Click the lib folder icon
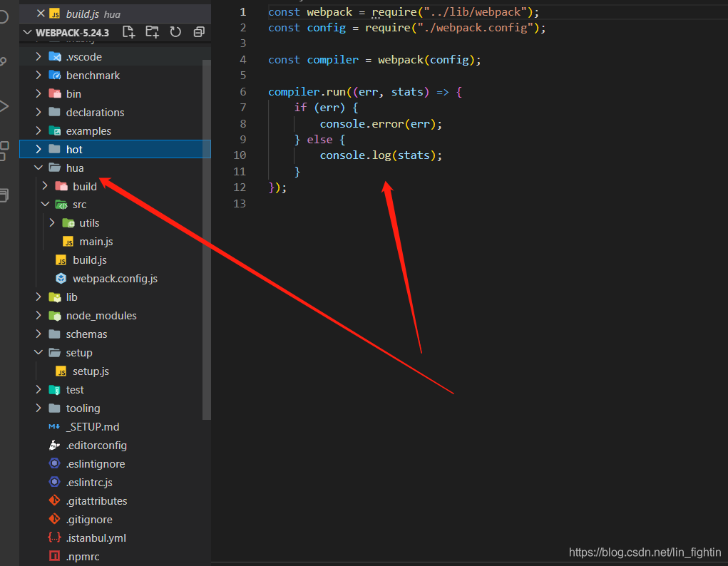The image size is (728, 566). (x=55, y=297)
